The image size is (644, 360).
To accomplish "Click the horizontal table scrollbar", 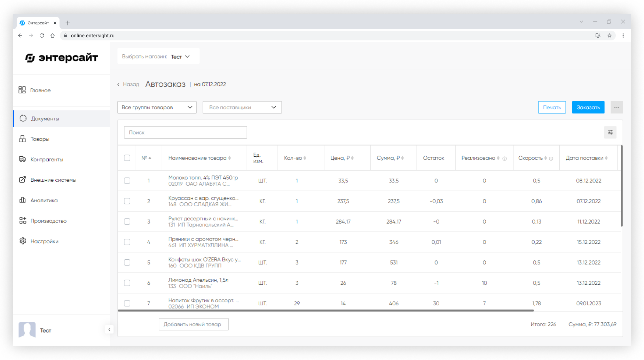I will 325,310.
